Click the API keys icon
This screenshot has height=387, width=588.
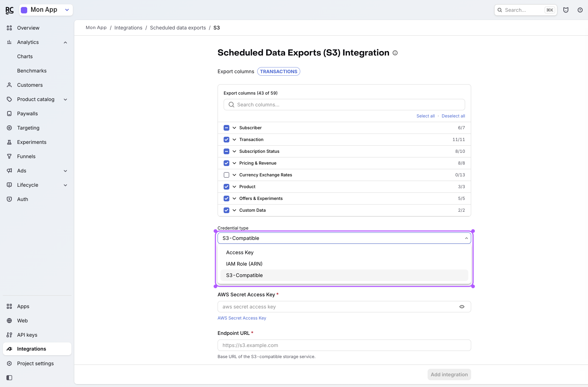[9, 335]
